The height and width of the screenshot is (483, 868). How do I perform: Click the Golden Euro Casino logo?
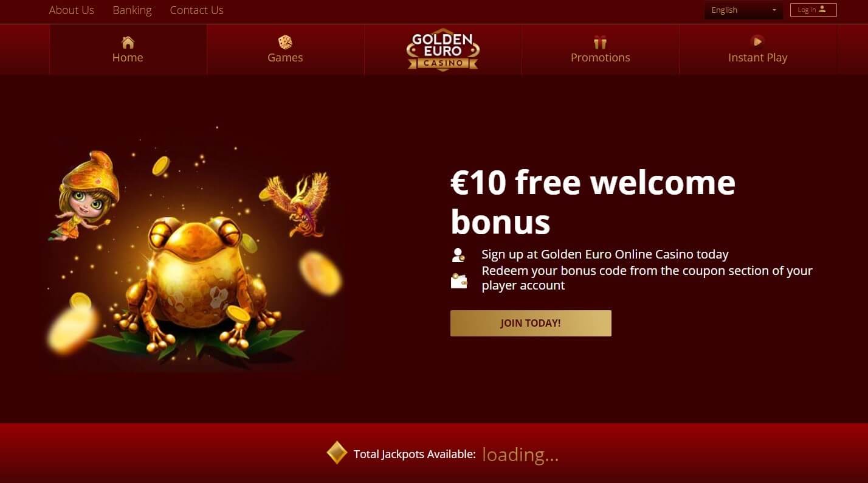[443, 50]
